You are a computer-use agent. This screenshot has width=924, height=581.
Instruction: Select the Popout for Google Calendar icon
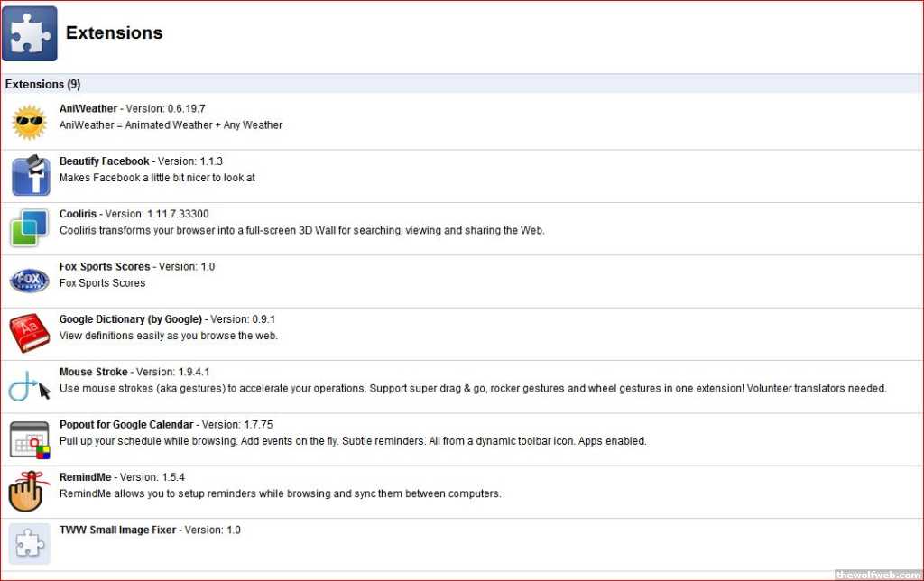pyautogui.click(x=29, y=438)
